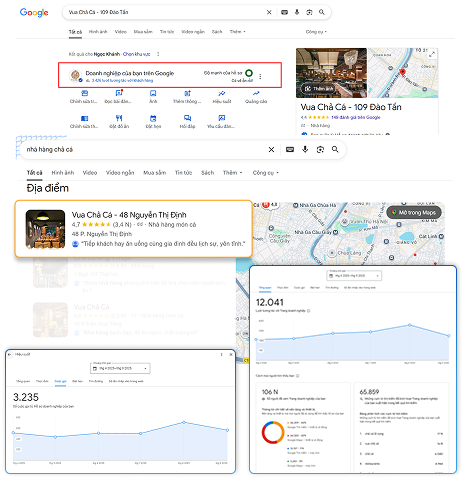464x479 pixels.
Task: Open the 'Chỉnh sửa tr...' edit profile shortcut
Action: [84, 97]
